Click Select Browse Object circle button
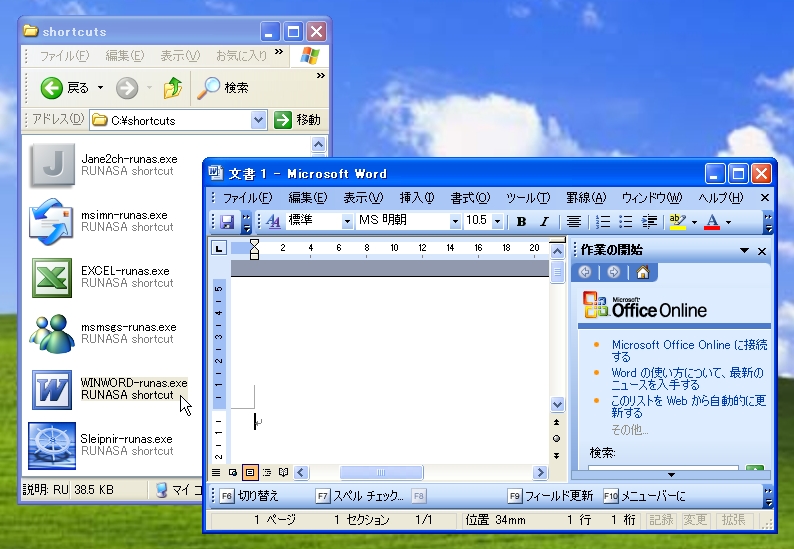Viewport: 794px width, 549px height. pos(557,439)
